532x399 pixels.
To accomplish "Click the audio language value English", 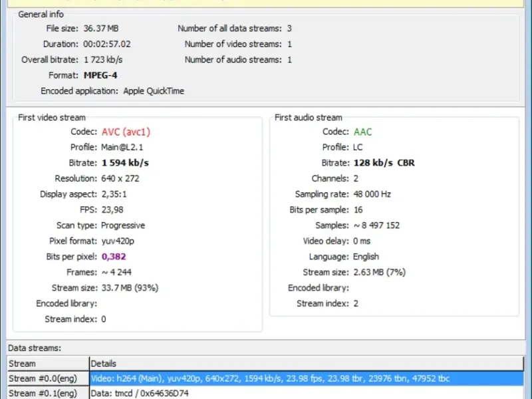I will [366, 257].
